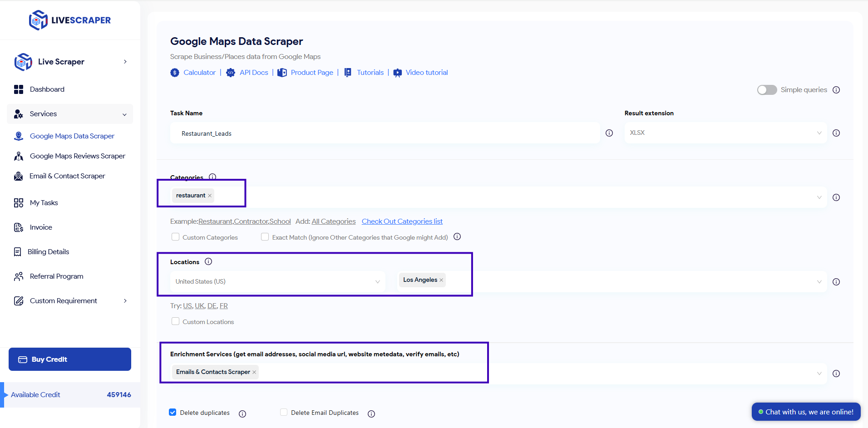This screenshot has height=428, width=868.
Task: Click the info icon after Exact Match option
Action: (x=457, y=236)
